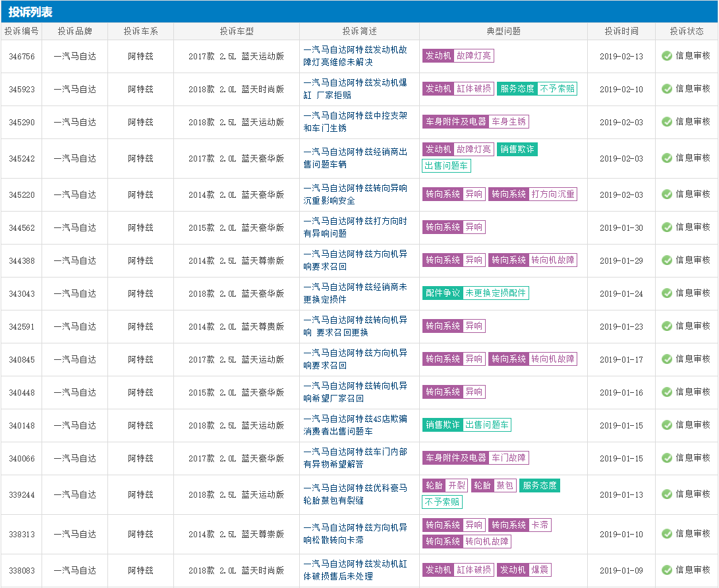This screenshot has width=719, height=588.
Task: Click the 轮胎 鼓包 tag
Action: 494,486
